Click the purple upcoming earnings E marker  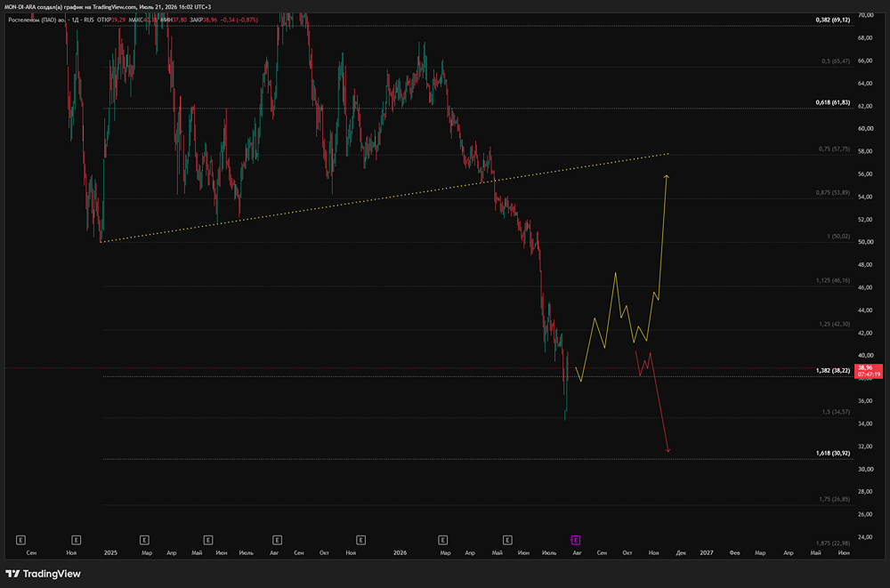tap(576, 540)
